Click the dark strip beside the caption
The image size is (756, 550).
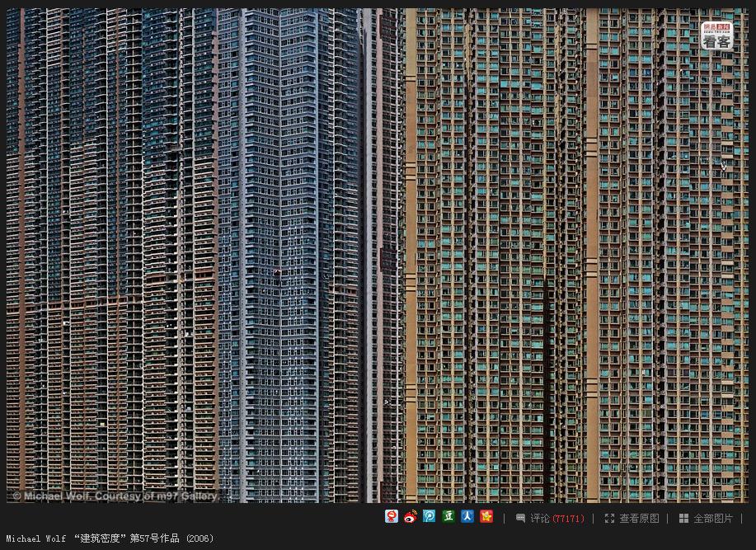pos(482,538)
